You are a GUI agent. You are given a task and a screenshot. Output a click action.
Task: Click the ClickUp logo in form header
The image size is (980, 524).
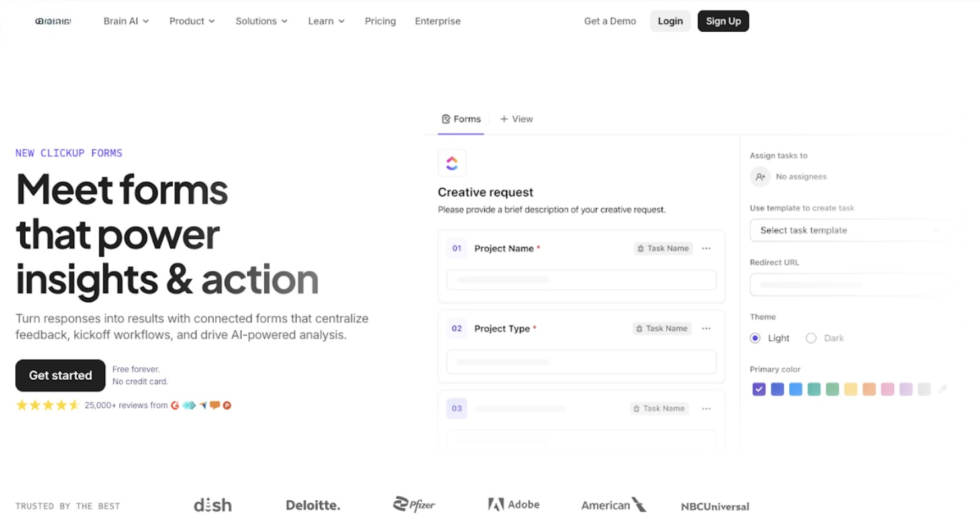tap(452, 163)
